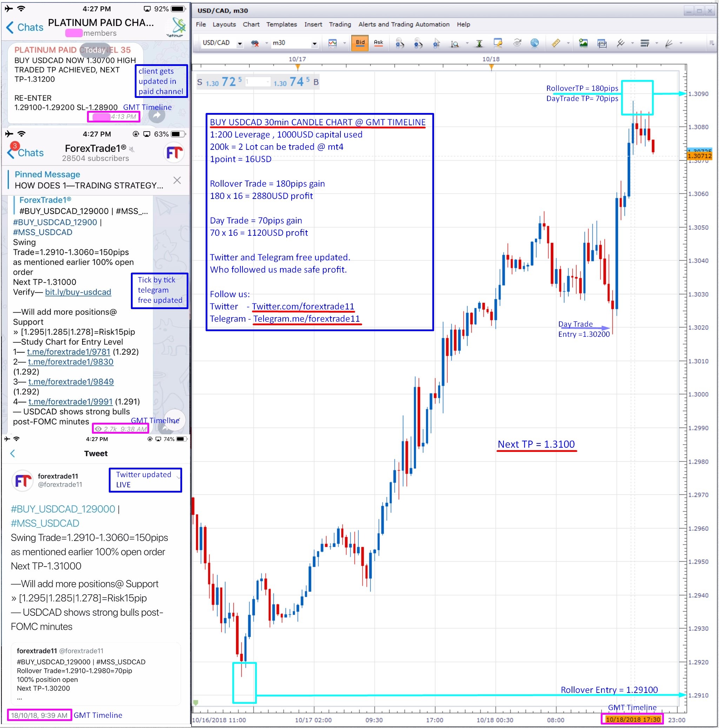
Task: Go back to Chats from Platinum channel
Action: point(25,27)
